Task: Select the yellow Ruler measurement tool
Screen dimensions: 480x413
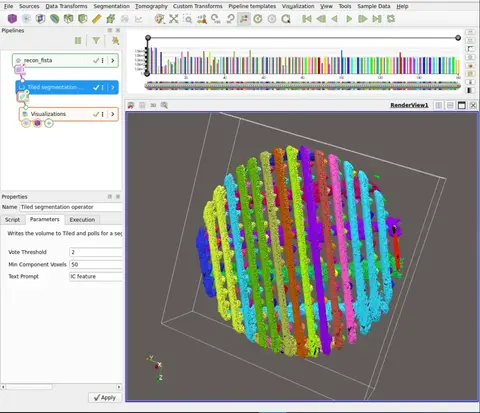Action: (96, 19)
